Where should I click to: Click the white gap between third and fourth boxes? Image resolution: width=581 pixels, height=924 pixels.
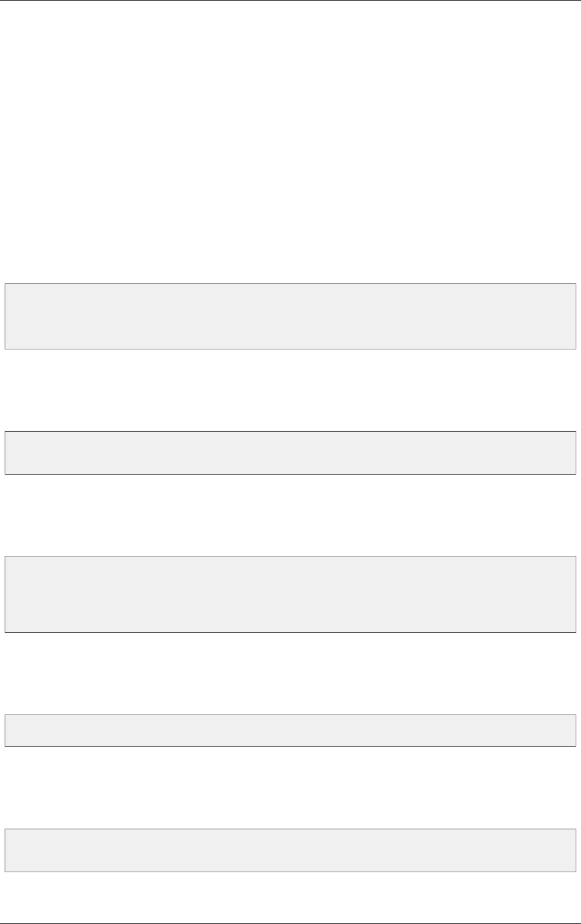pyautogui.click(x=290, y=673)
